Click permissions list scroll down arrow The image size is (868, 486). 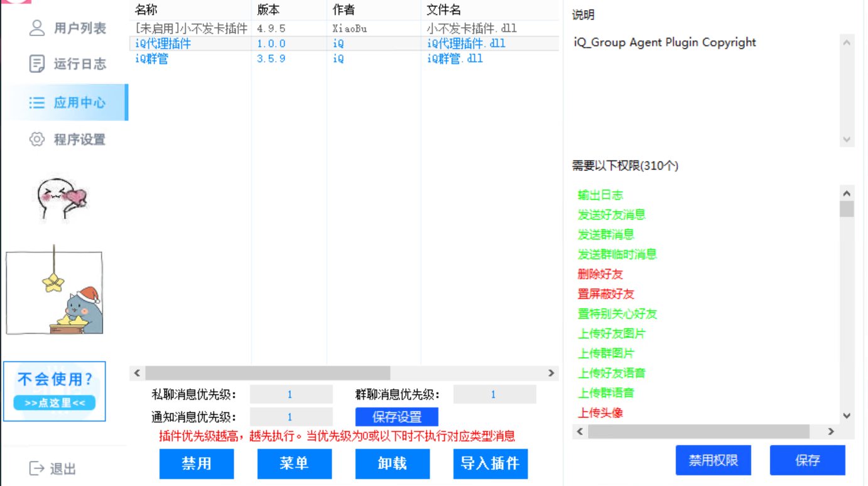pyautogui.click(x=847, y=416)
